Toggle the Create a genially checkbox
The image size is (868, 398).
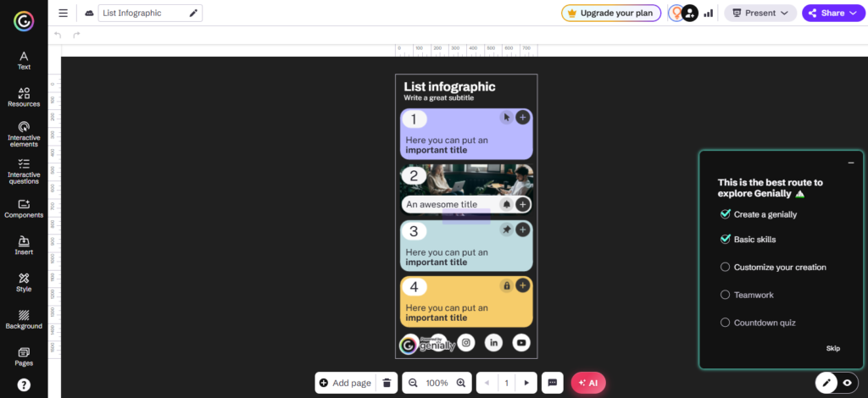point(726,214)
